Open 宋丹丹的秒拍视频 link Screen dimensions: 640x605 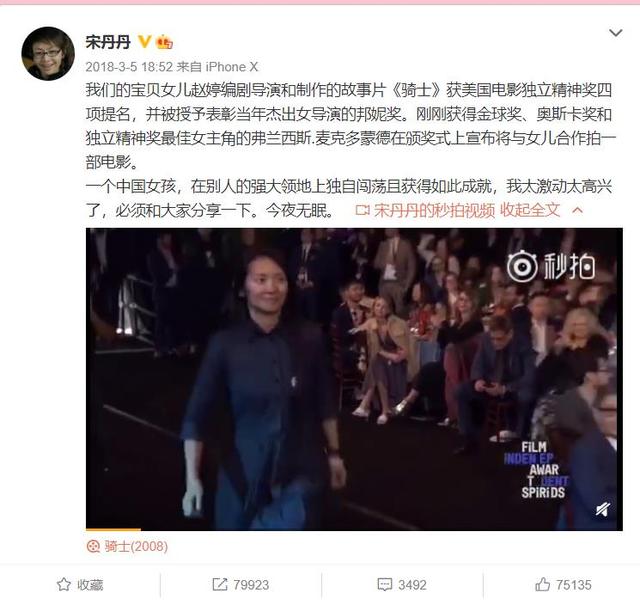(x=434, y=210)
